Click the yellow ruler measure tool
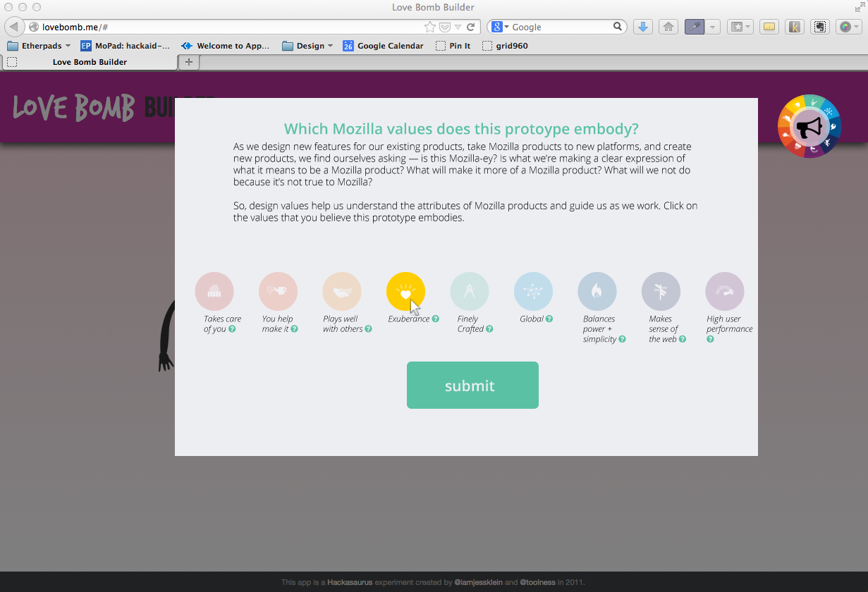The image size is (868, 592). 769,27
